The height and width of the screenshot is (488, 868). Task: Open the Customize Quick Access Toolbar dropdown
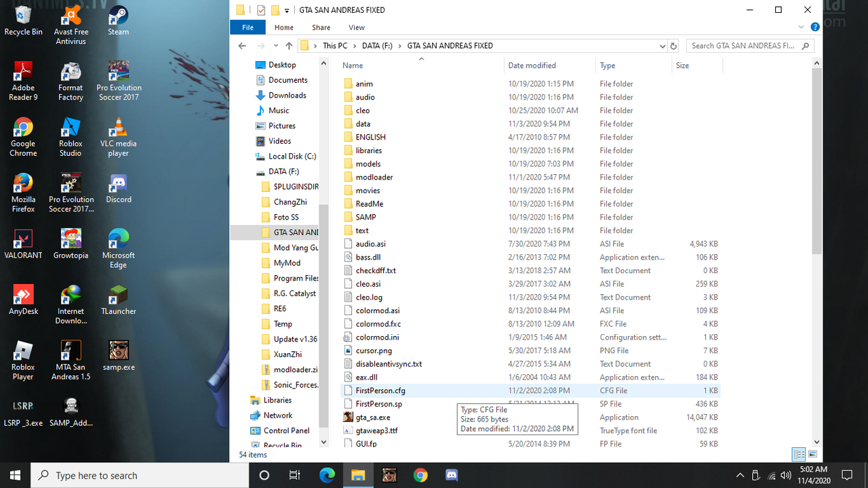(287, 10)
